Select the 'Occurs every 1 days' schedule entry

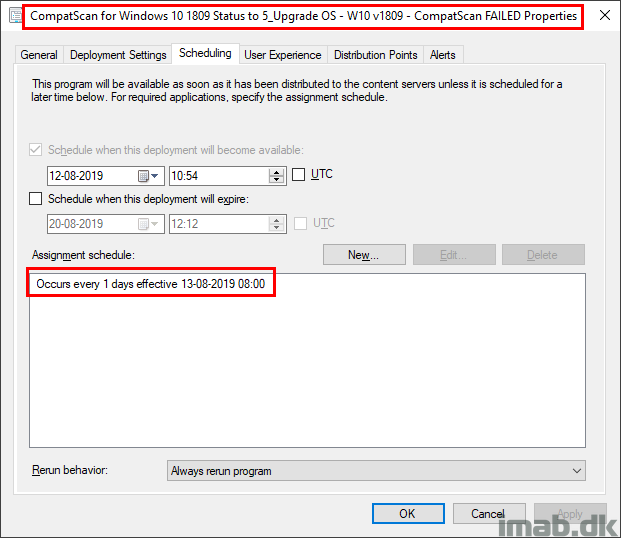coord(150,284)
